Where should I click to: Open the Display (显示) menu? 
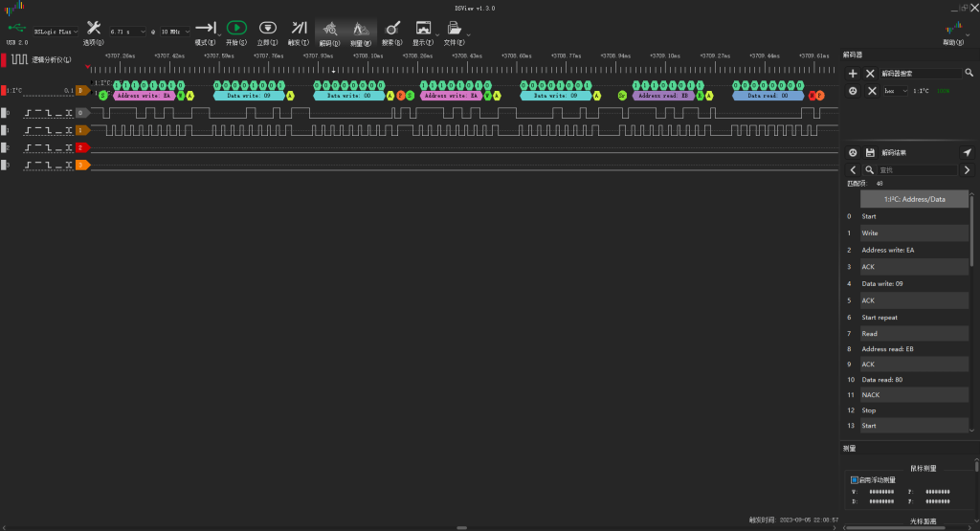coord(423,29)
